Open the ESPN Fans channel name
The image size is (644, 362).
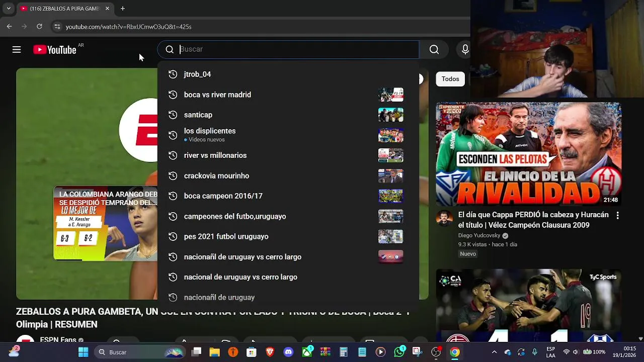58,340
